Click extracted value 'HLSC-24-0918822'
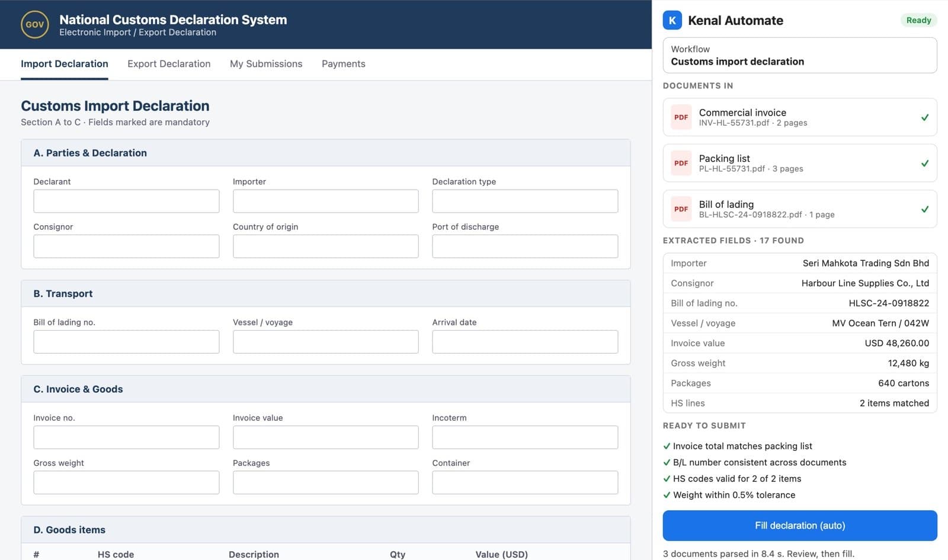The height and width of the screenshot is (560, 948). [889, 303]
